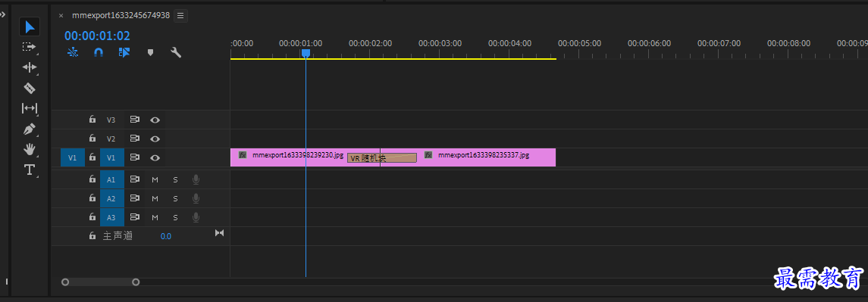Toggle timeline Snap magnet

pyautogui.click(x=99, y=52)
